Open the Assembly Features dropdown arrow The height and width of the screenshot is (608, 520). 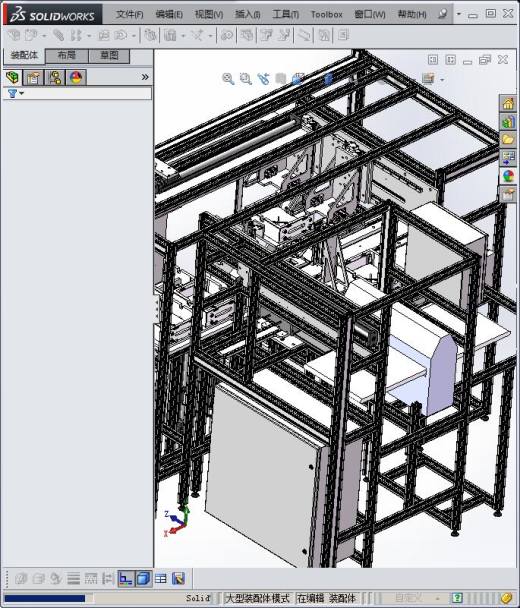tap(183, 36)
